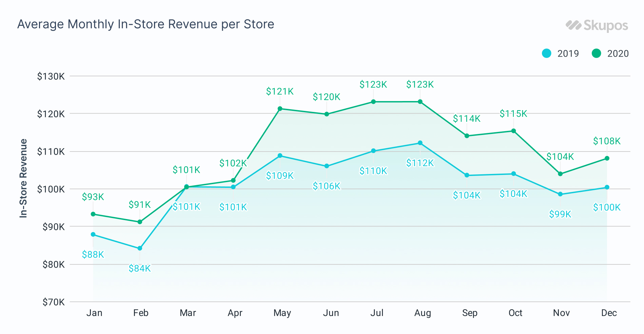
Task: Select the 2020 legend label text
Action: pyautogui.click(x=618, y=54)
